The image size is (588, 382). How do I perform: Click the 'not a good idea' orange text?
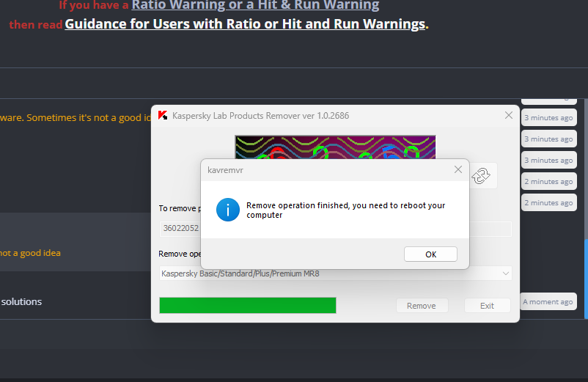30,253
